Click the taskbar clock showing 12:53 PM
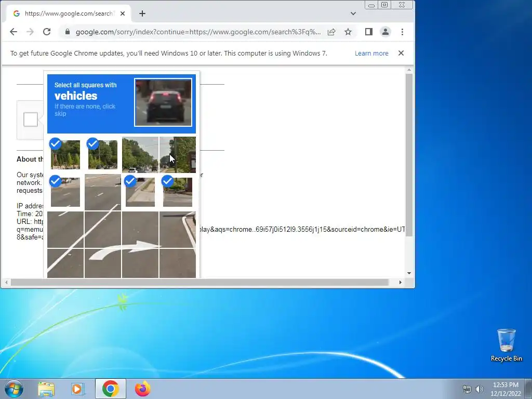Screen dimensions: 532x399 (x=506, y=389)
